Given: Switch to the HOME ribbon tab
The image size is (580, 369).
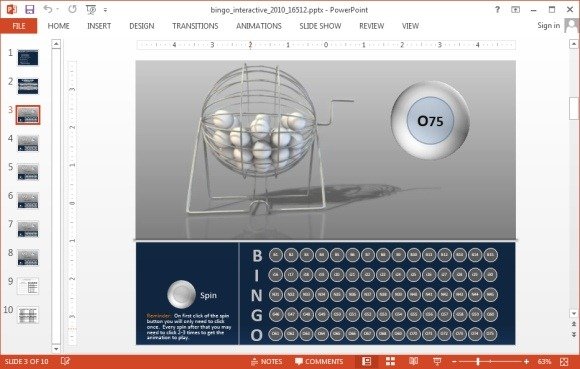Looking at the screenshot, I should pyautogui.click(x=58, y=26).
